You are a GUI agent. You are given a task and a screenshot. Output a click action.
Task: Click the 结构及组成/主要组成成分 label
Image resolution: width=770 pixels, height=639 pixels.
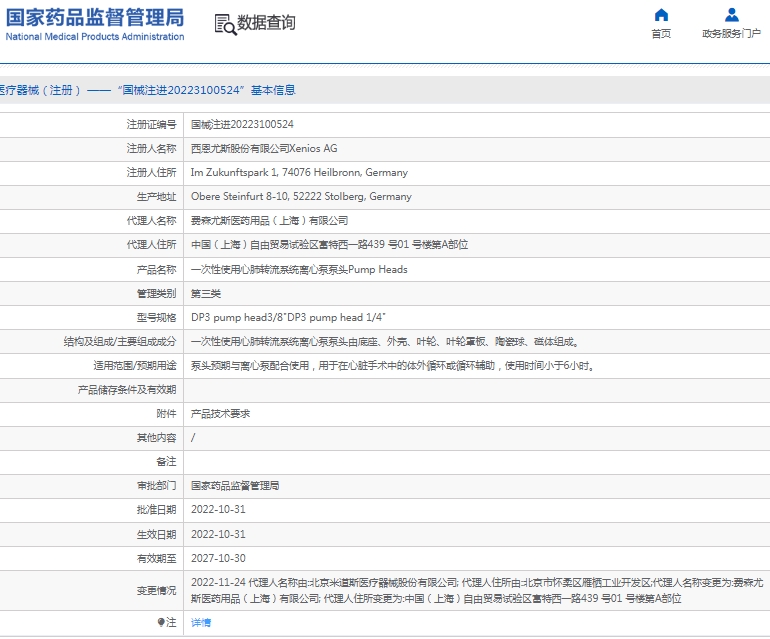pos(120,341)
